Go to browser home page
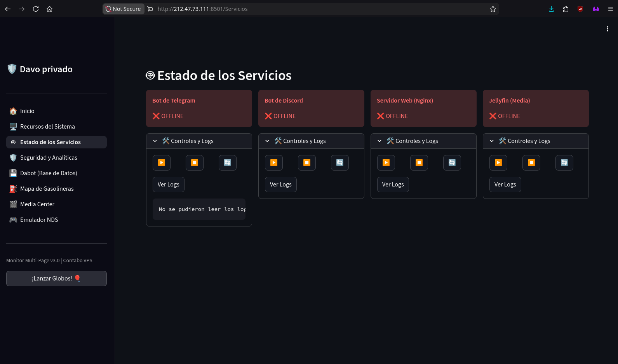 [x=50, y=9]
